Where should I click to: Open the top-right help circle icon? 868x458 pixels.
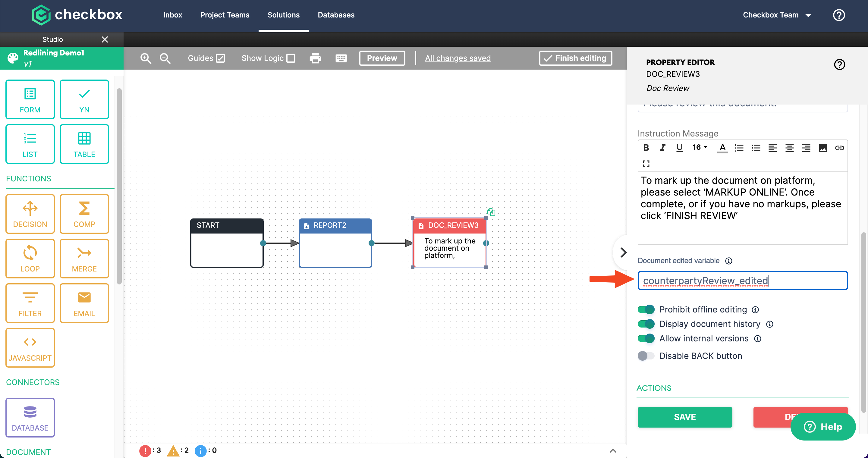[839, 15]
